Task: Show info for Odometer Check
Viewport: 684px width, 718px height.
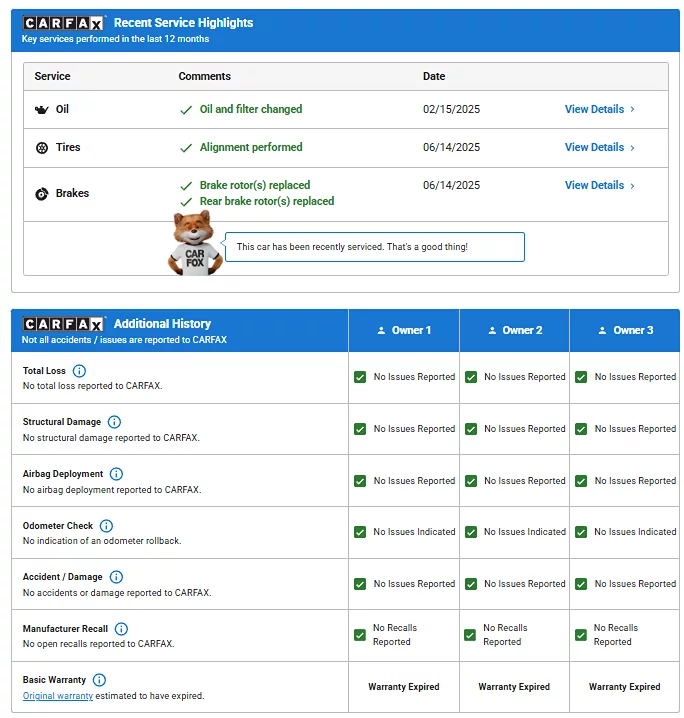Action: click(106, 526)
